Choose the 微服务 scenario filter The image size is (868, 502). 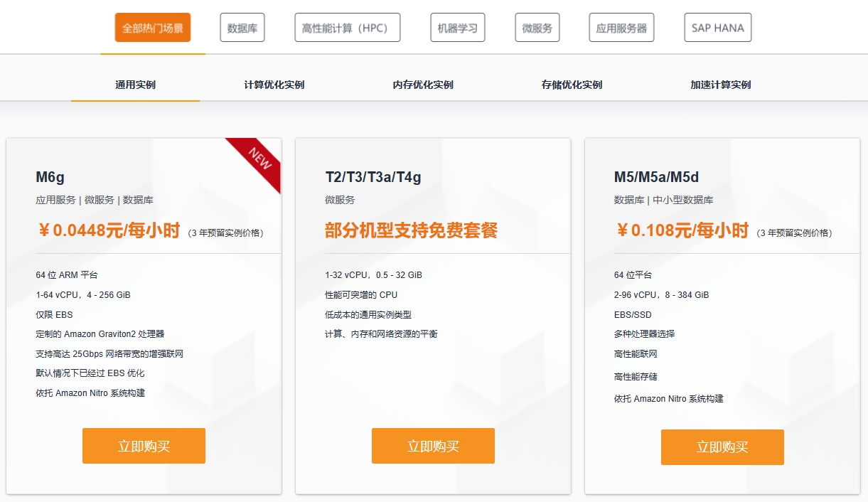pyautogui.click(x=537, y=27)
